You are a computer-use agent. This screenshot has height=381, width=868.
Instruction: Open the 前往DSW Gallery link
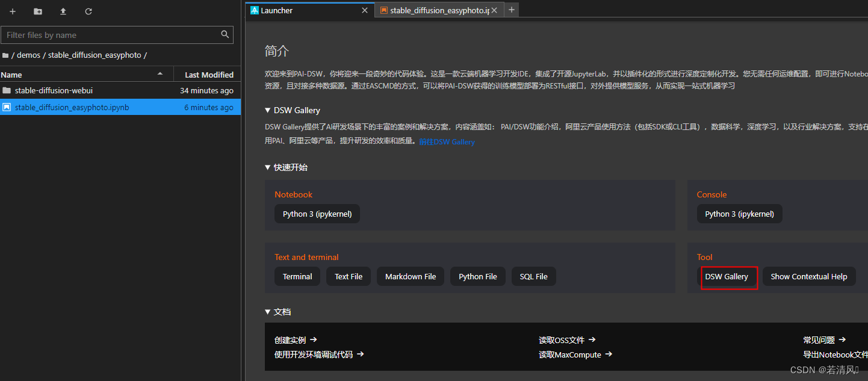447,142
